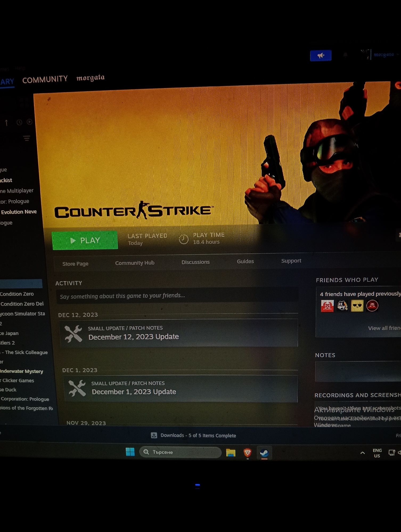
Task: Select Condition Zero Del in the library list
Action: pos(22,304)
